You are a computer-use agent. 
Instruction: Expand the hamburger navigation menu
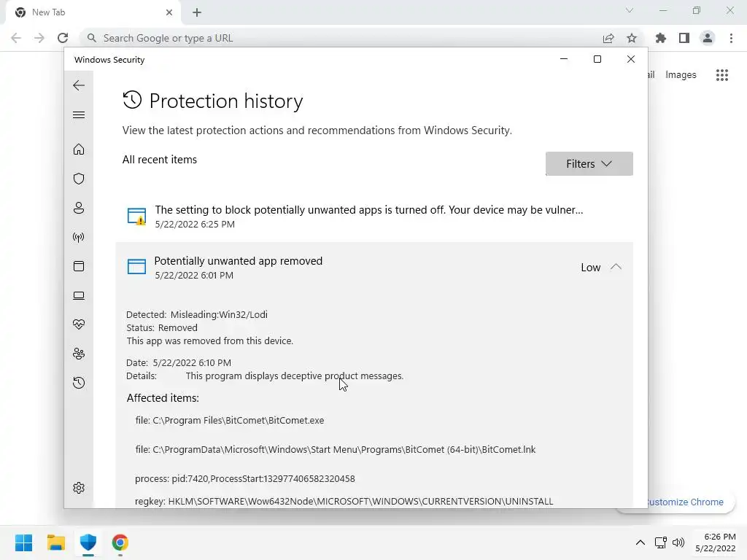[x=79, y=115]
